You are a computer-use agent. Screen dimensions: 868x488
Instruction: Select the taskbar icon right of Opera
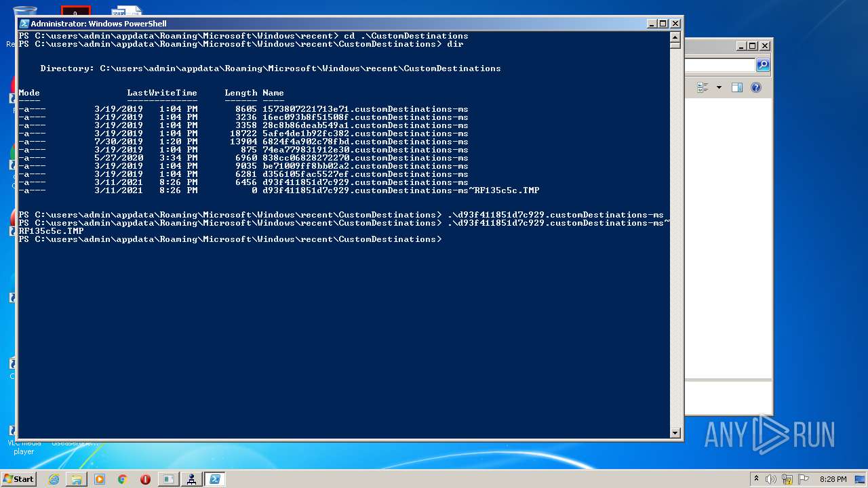point(168,479)
